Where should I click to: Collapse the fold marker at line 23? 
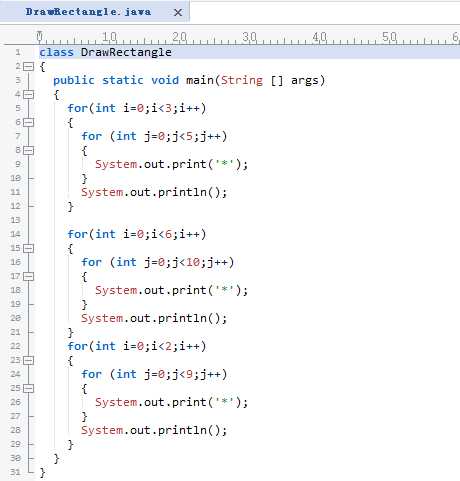click(x=29, y=360)
